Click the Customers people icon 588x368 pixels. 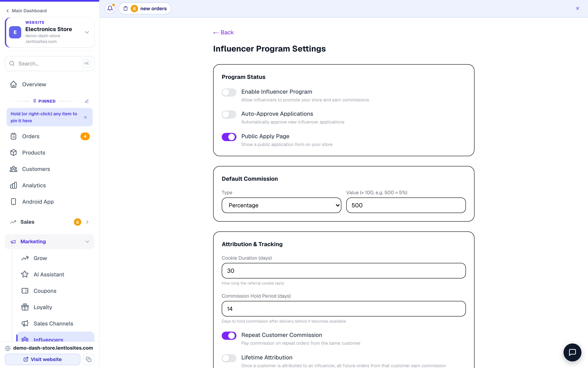13,169
